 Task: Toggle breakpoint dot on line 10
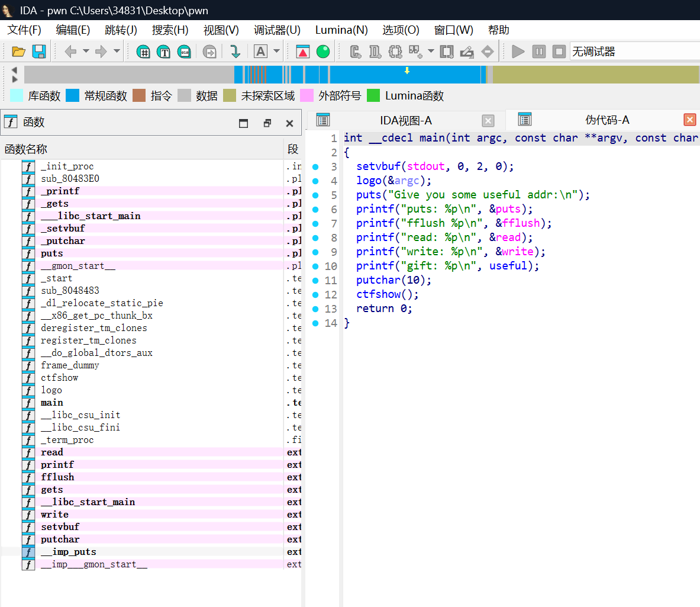(315, 266)
